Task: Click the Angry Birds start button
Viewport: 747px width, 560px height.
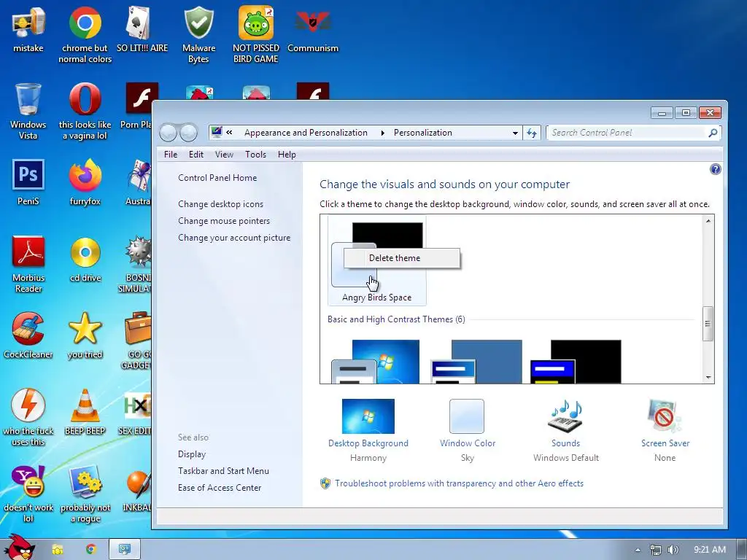Action: [x=19, y=548]
